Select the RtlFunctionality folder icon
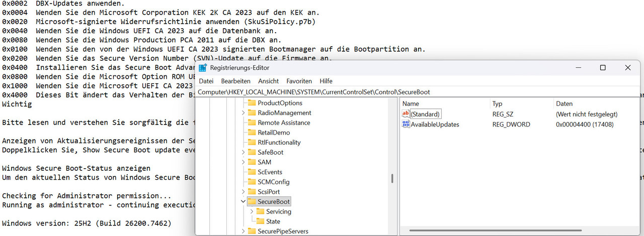 point(252,143)
